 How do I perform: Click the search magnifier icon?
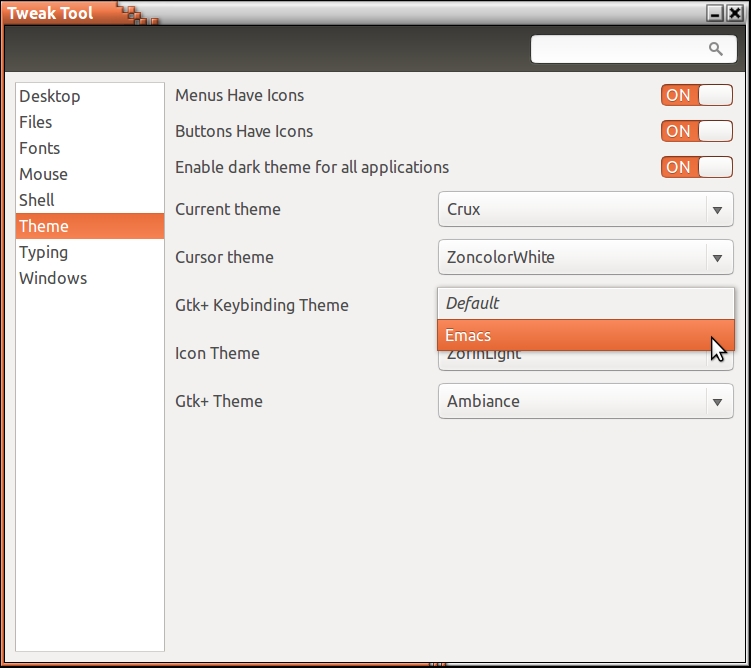click(x=715, y=49)
